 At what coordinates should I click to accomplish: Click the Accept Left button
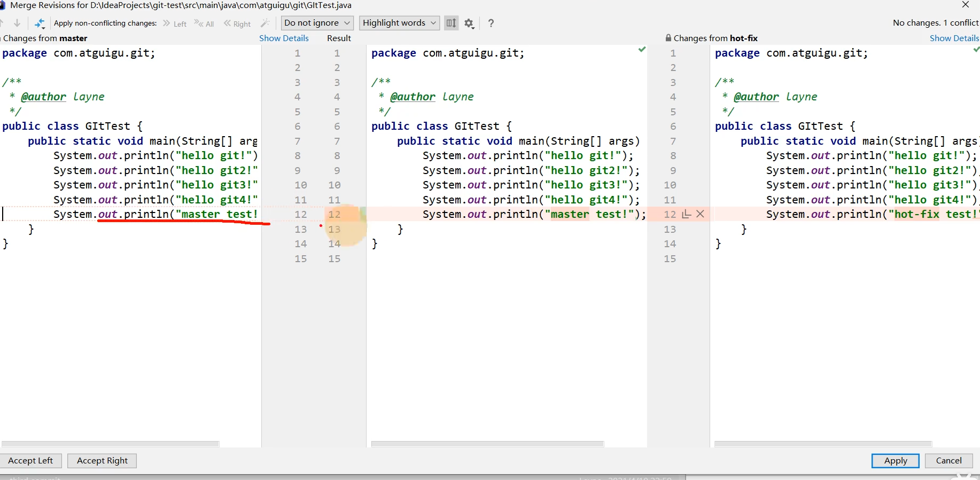[30, 461]
